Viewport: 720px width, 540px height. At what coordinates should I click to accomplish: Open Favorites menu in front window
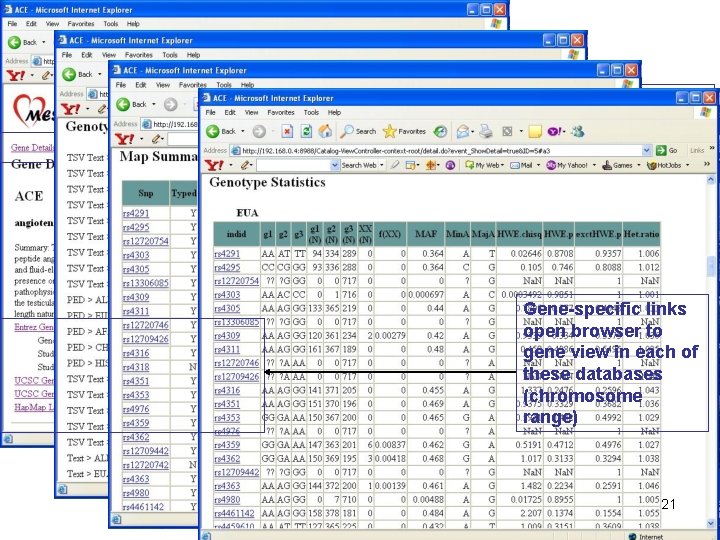tap(281, 112)
